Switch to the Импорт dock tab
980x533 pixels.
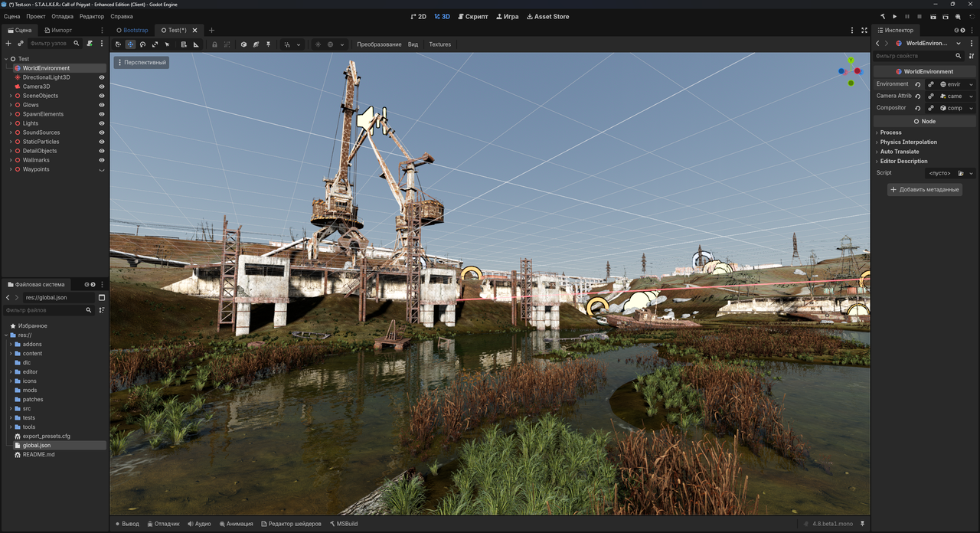57,30
